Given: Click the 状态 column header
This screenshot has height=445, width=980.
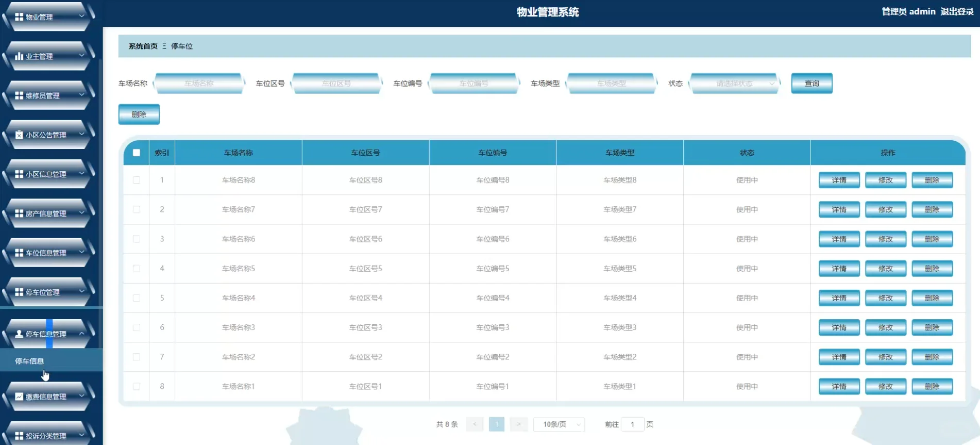Looking at the screenshot, I should (747, 153).
